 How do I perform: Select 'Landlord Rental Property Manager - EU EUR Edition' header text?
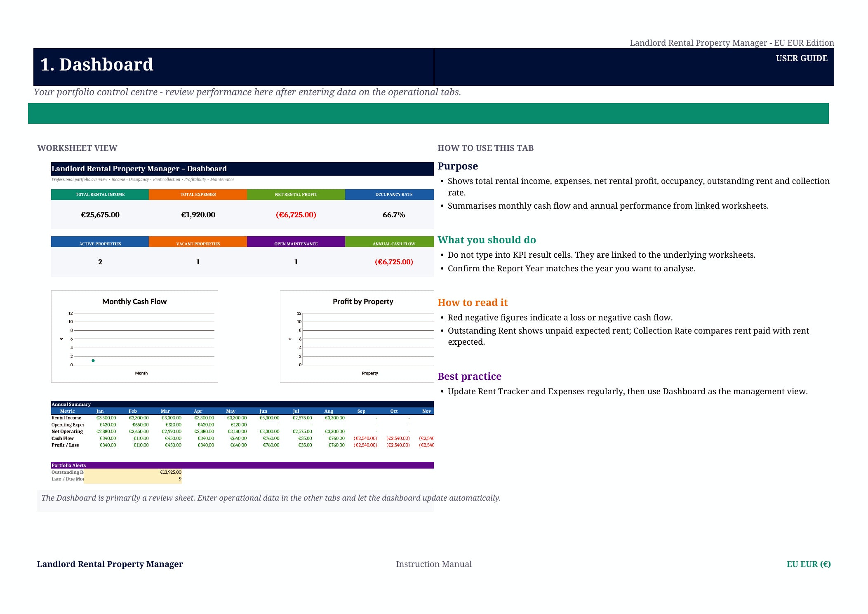pyautogui.click(x=732, y=43)
